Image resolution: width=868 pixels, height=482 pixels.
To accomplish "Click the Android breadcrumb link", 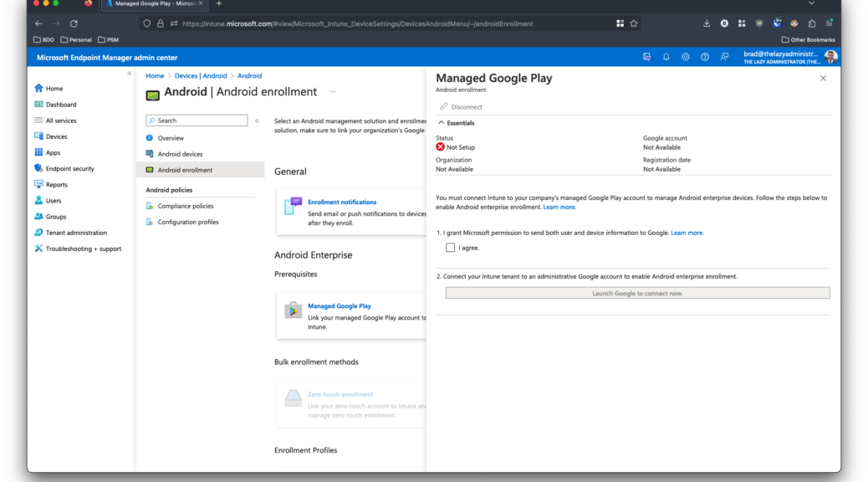I will click(x=250, y=76).
